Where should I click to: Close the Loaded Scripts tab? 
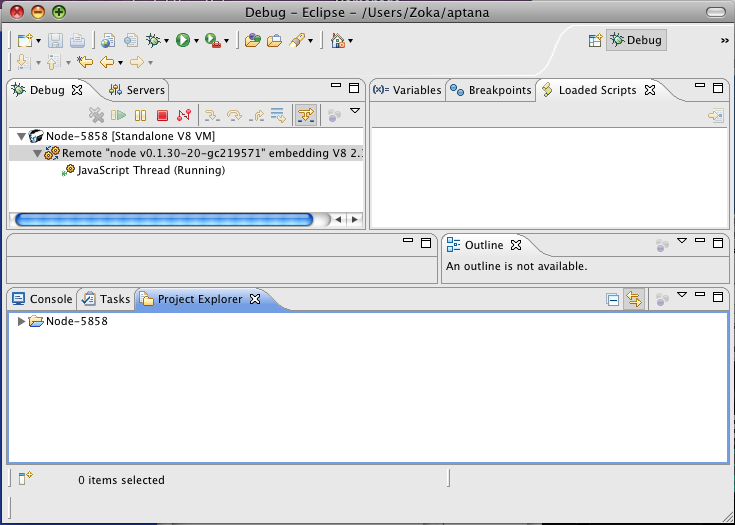650,90
